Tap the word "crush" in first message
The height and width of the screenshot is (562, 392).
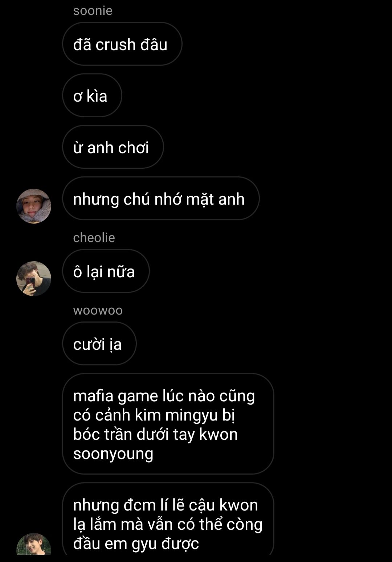pos(115,45)
